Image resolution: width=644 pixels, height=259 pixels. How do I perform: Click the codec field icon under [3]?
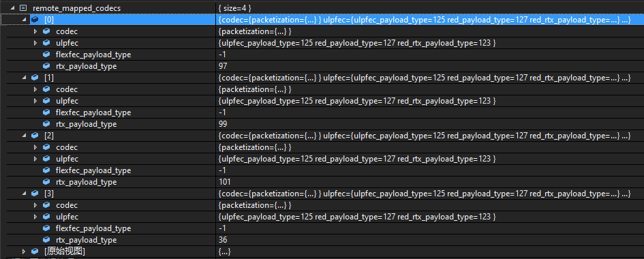[x=46, y=205]
